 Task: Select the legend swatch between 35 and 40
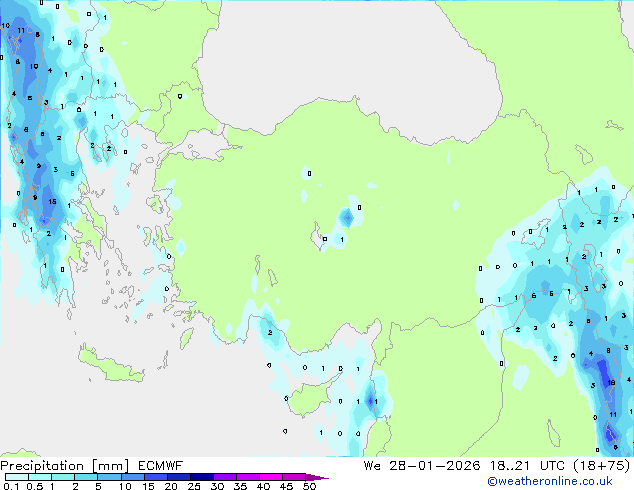pos(248,477)
